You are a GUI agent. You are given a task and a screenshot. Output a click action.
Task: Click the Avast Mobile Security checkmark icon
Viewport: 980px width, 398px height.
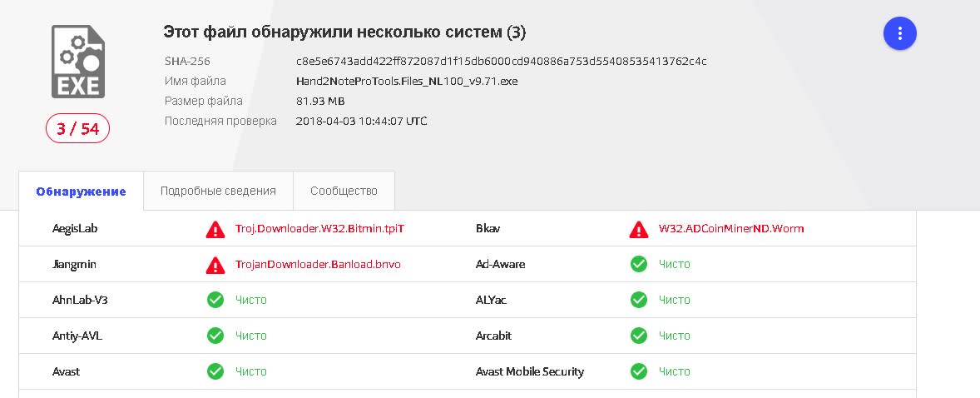pos(639,371)
